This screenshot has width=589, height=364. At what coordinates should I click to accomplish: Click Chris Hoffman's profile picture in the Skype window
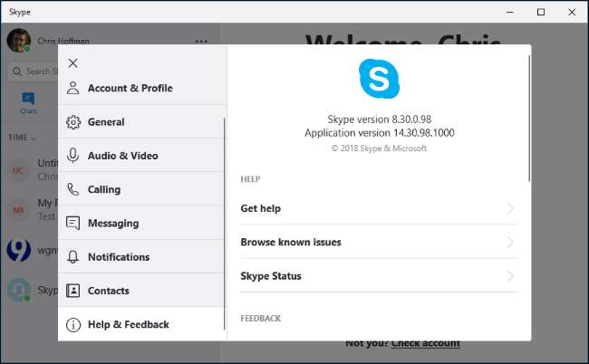click(18, 40)
